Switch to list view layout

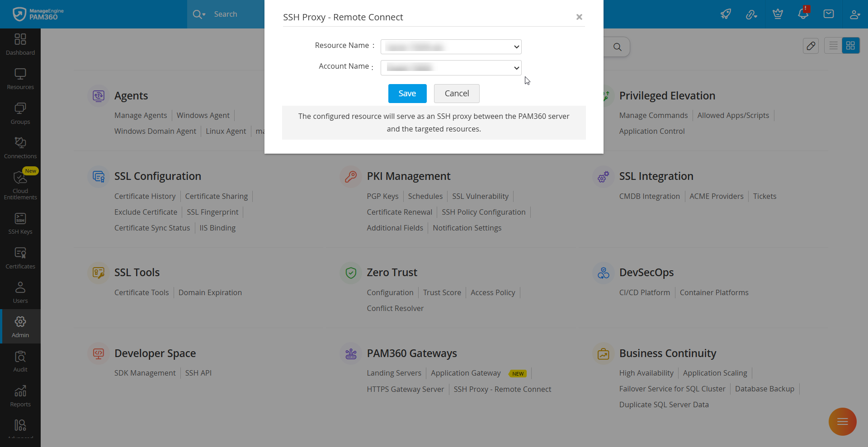833,46
